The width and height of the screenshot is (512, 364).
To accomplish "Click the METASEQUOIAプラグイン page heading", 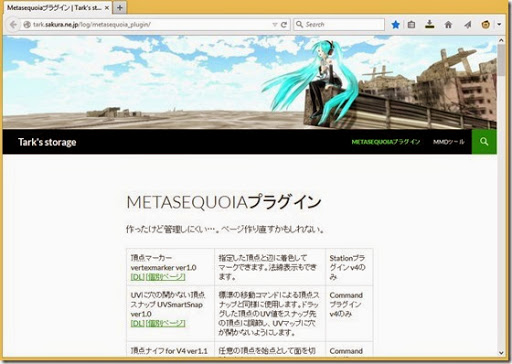I will [x=224, y=202].
